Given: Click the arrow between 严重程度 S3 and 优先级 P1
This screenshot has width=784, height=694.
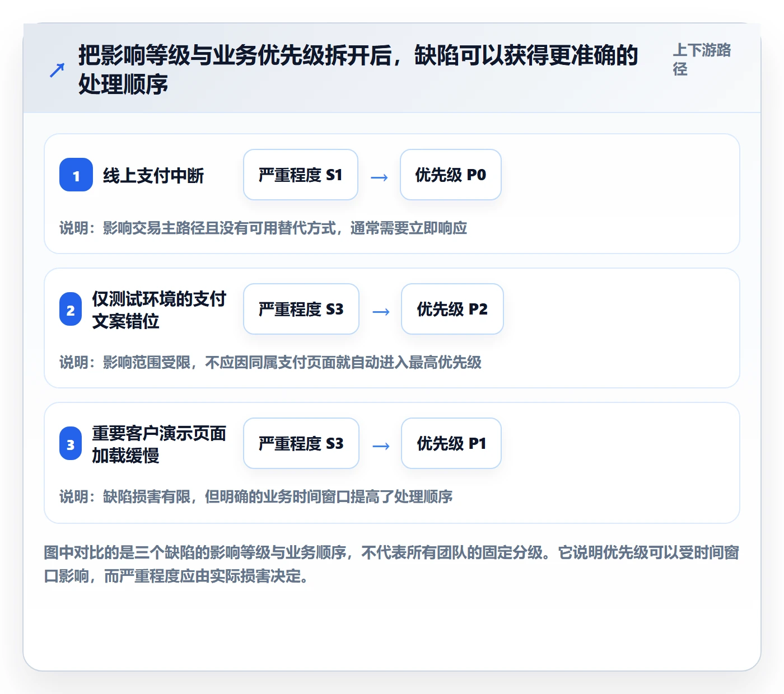Looking at the screenshot, I should (x=381, y=446).
